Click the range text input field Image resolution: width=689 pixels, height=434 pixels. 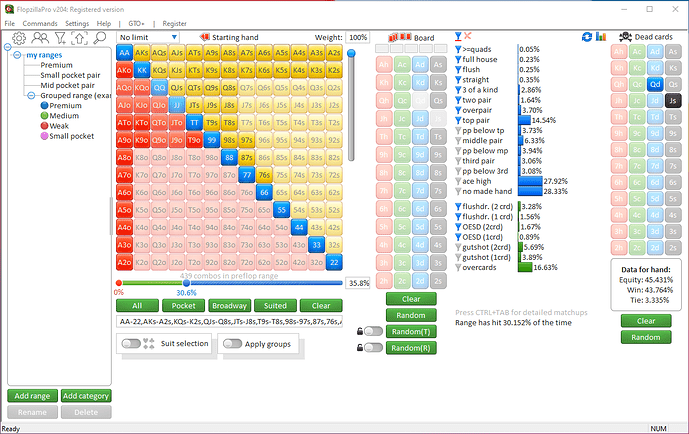coord(229,322)
